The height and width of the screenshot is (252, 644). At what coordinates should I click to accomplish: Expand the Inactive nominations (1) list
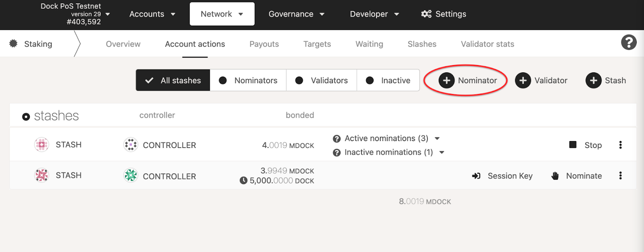coord(442,153)
